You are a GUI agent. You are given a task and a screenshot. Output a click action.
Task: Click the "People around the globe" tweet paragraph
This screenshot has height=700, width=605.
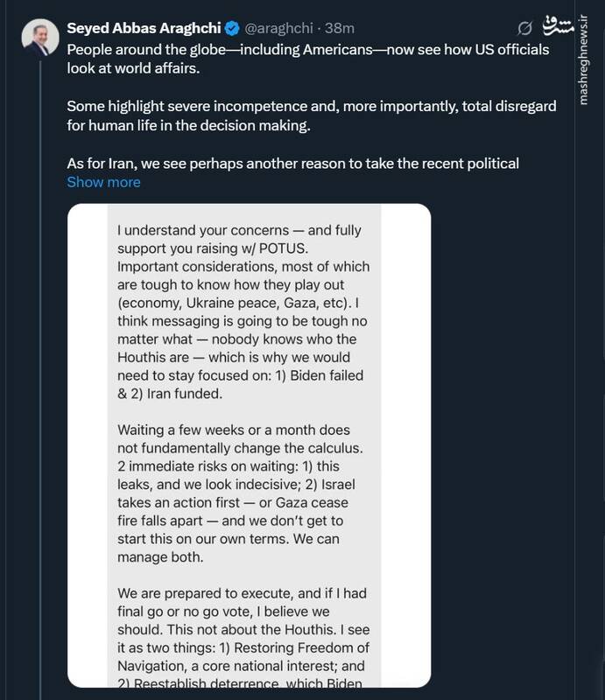pyautogui.click(x=308, y=58)
